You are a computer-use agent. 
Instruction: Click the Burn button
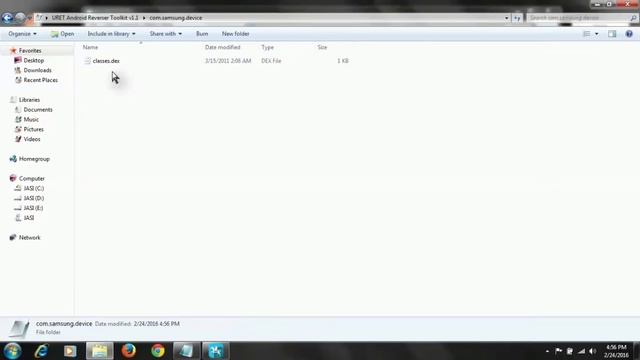click(202, 33)
